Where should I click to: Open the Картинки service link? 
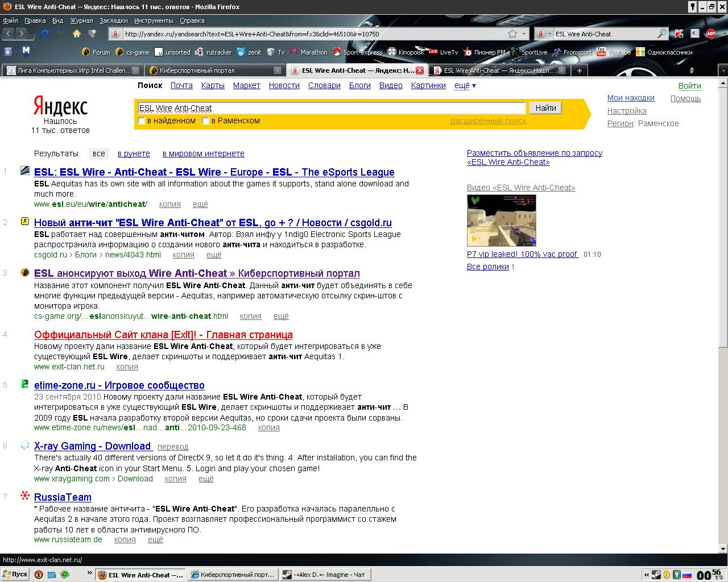coord(428,85)
